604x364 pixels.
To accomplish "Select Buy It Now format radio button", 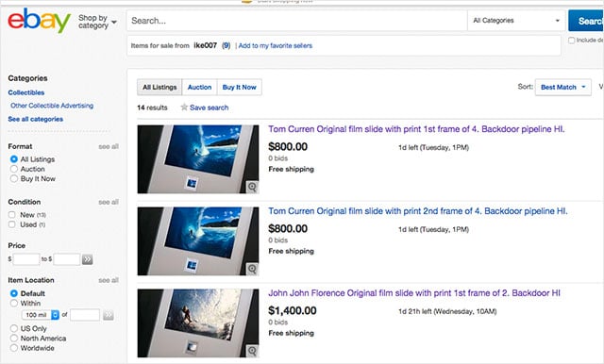I will (x=14, y=178).
